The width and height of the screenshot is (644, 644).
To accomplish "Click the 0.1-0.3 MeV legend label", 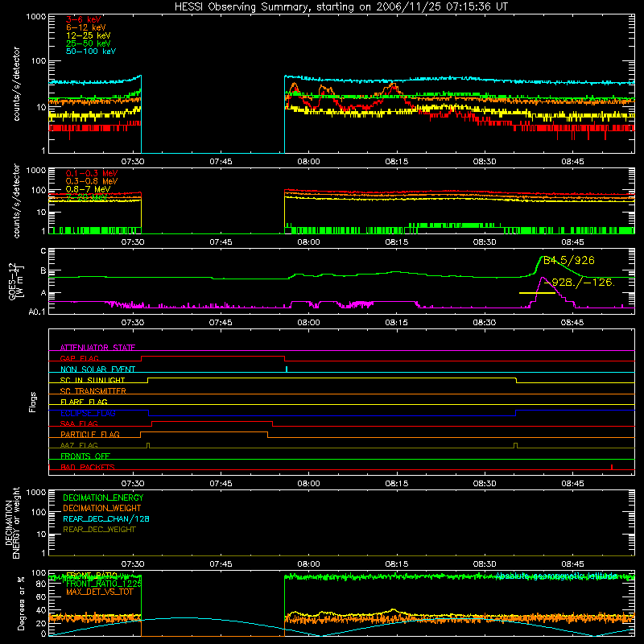I will pos(92,173).
